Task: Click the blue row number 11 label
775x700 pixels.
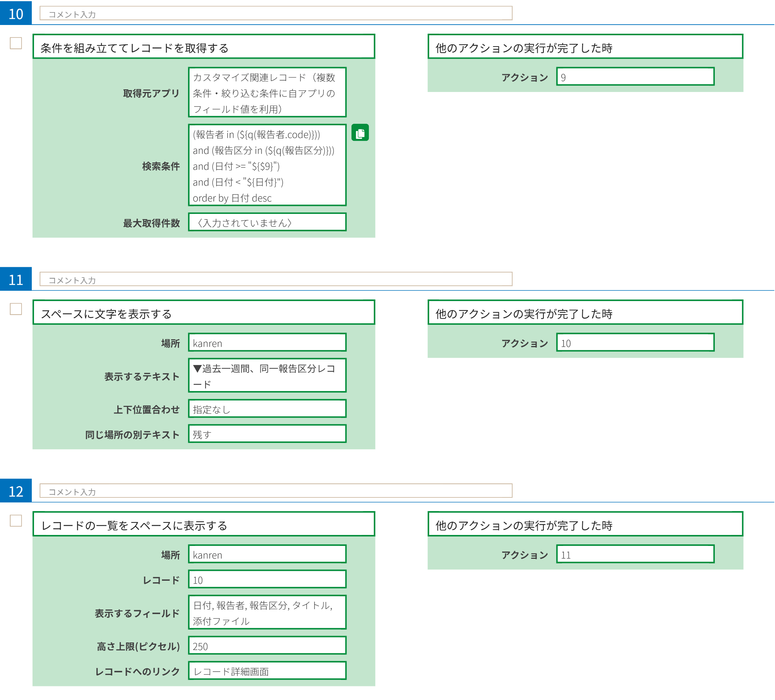Action: click(16, 279)
